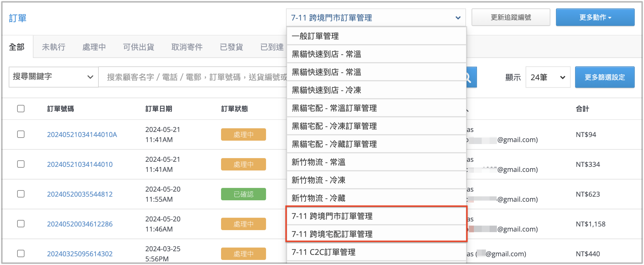
Task: Open order link 20240325095614302
Action: (80, 253)
